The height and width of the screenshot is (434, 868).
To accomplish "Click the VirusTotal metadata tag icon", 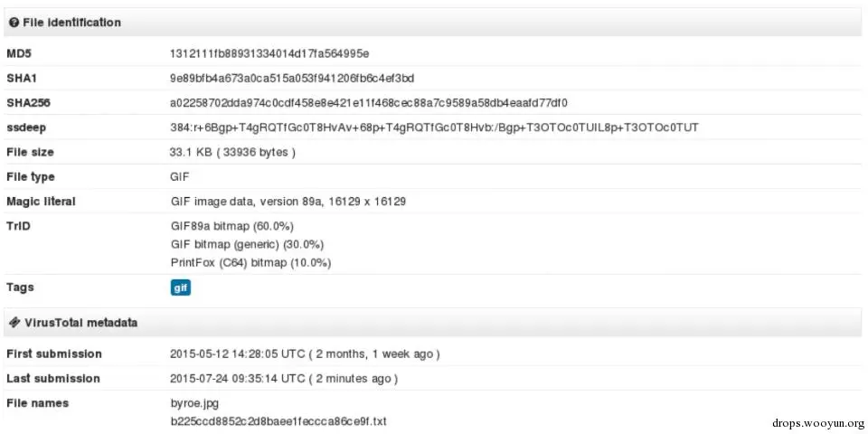I will [14, 322].
